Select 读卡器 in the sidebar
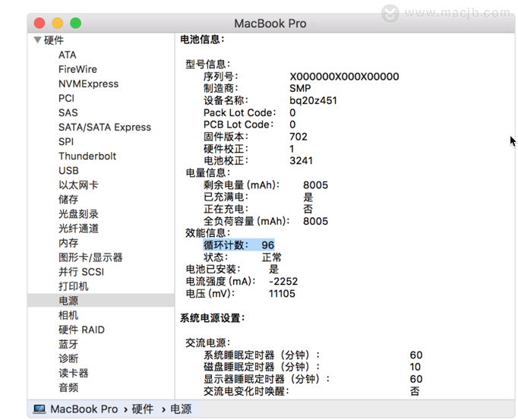The width and height of the screenshot is (518, 420). coord(74,374)
